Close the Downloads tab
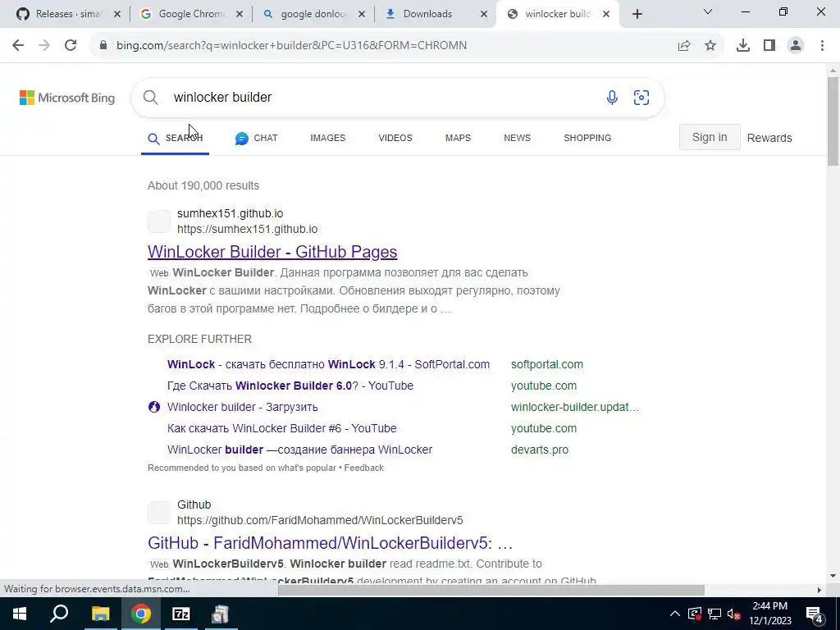The image size is (840, 630). tap(484, 15)
